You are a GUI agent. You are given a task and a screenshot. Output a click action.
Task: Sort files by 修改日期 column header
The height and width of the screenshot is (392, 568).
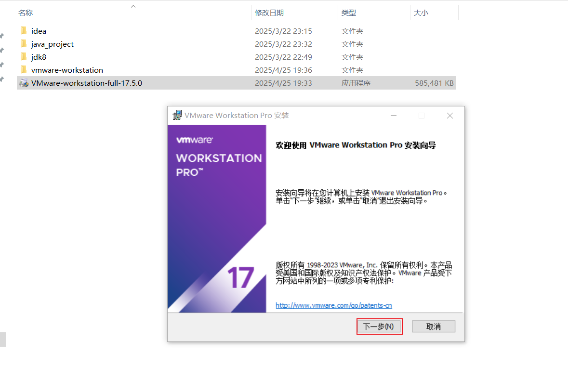[x=269, y=13]
